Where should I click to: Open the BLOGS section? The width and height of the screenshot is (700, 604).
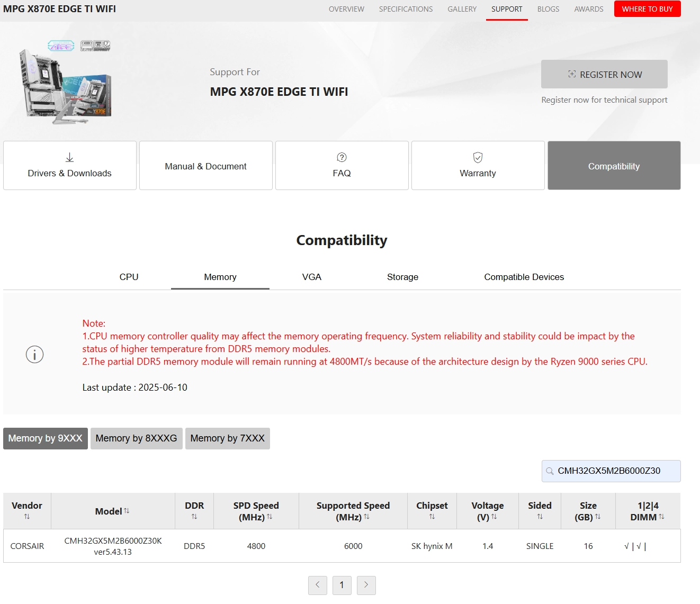pyautogui.click(x=548, y=9)
